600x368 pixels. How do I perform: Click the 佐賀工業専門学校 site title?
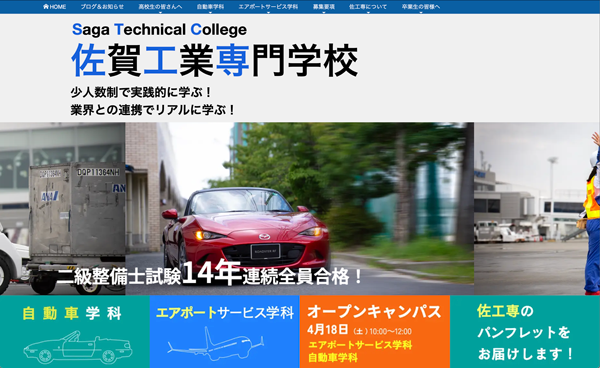(214, 60)
